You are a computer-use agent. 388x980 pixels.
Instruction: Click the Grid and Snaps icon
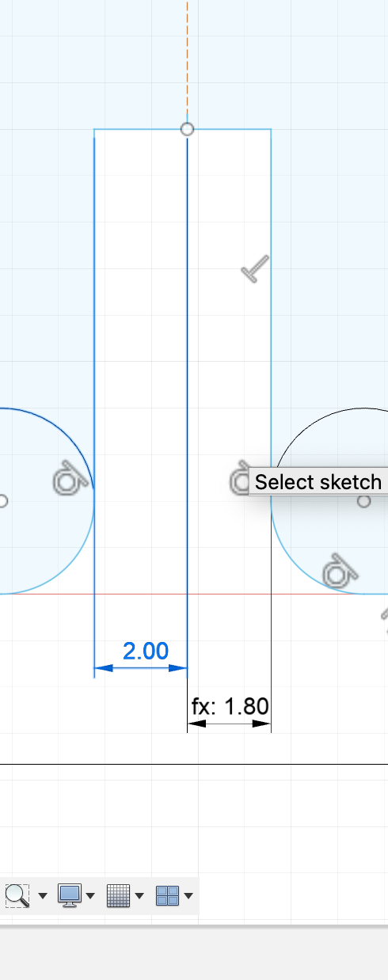118,895
